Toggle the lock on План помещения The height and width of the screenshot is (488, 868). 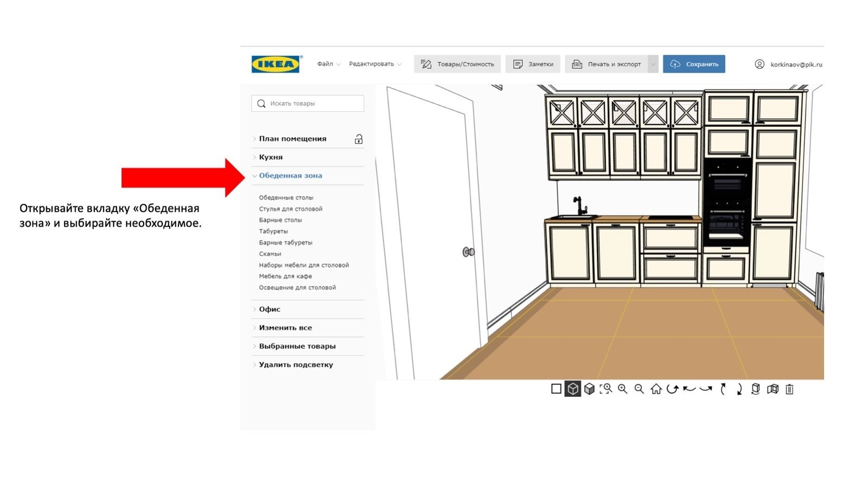point(359,139)
